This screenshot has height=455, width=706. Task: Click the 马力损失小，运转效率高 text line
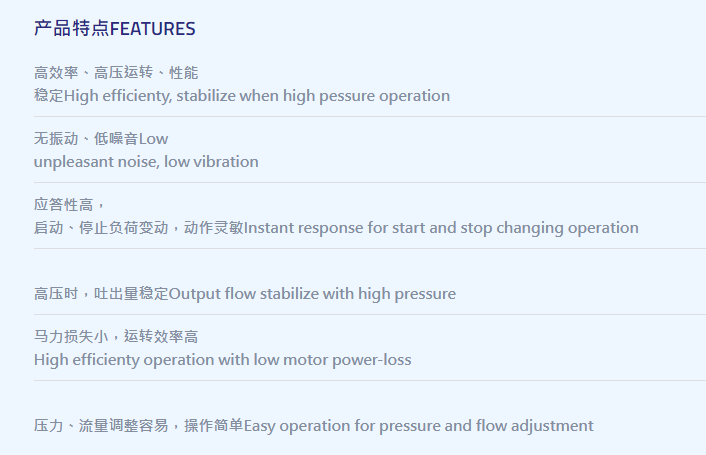point(116,337)
